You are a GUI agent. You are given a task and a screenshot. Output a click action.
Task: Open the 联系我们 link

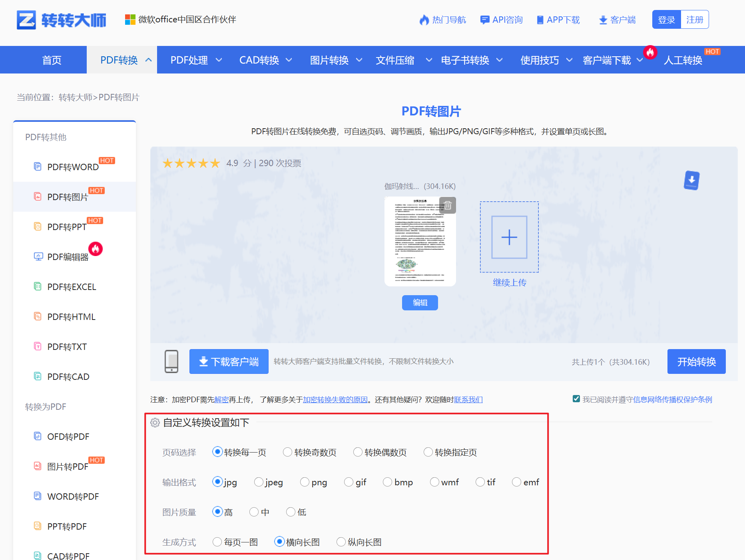468,399
